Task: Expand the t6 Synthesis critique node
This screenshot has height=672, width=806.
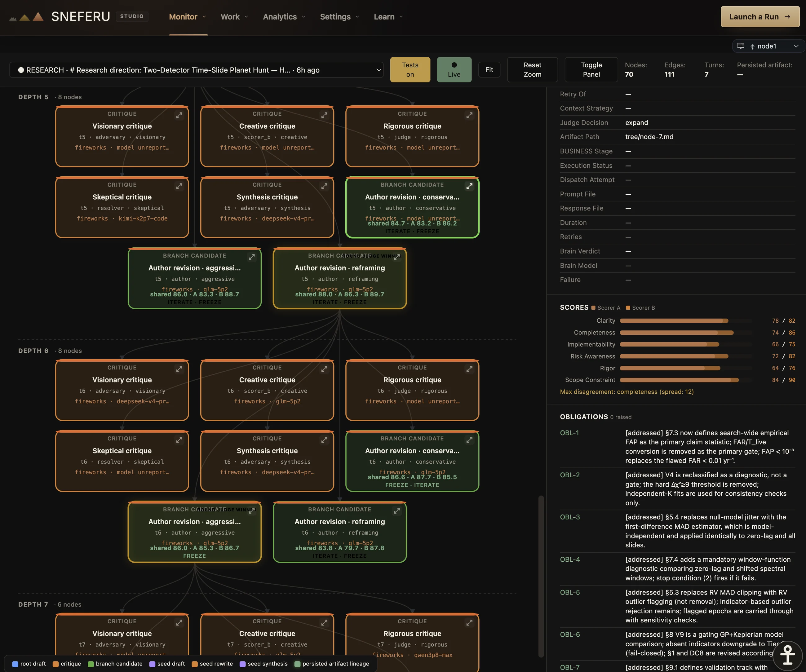Action: 324,440
